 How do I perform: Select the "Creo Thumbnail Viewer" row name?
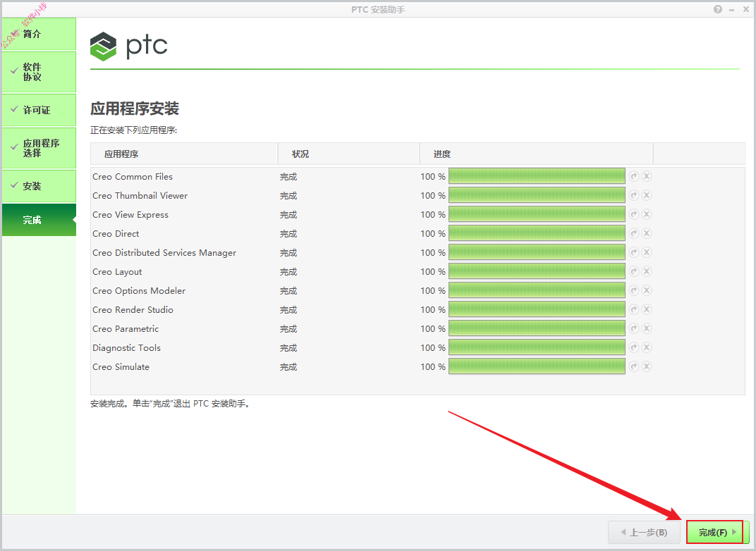coord(140,196)
